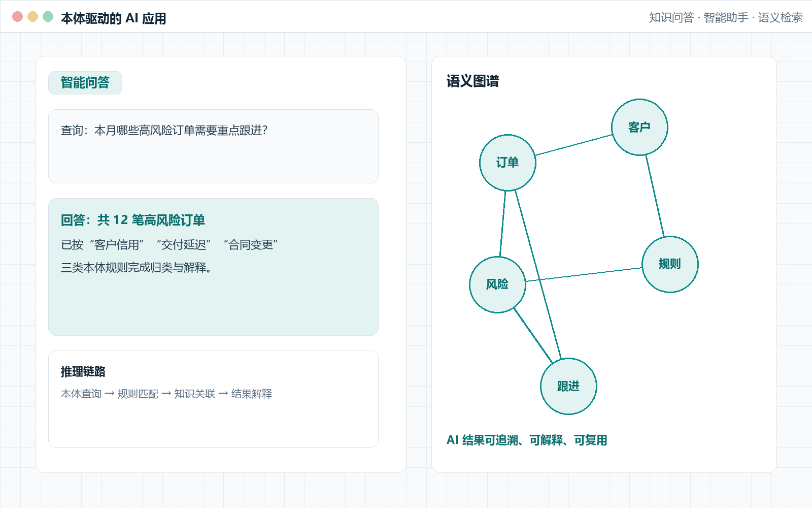812x508 pixels.
Task: Click the 知识关联 step
Action: (x=195, y=394)
